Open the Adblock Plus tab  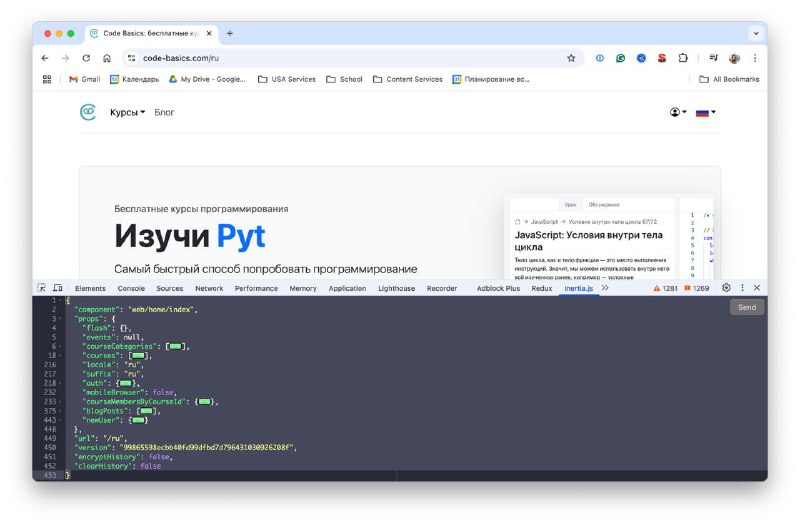point(498,288)
